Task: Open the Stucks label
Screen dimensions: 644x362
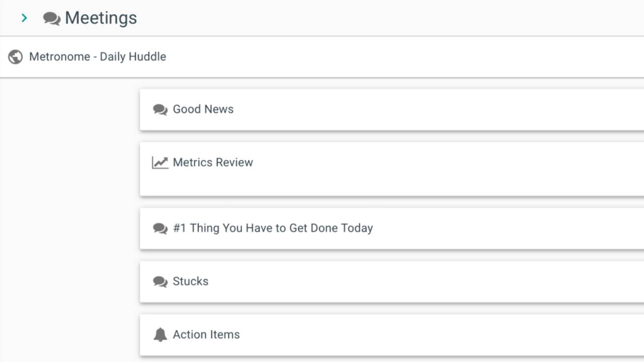Action: point(191,281)
